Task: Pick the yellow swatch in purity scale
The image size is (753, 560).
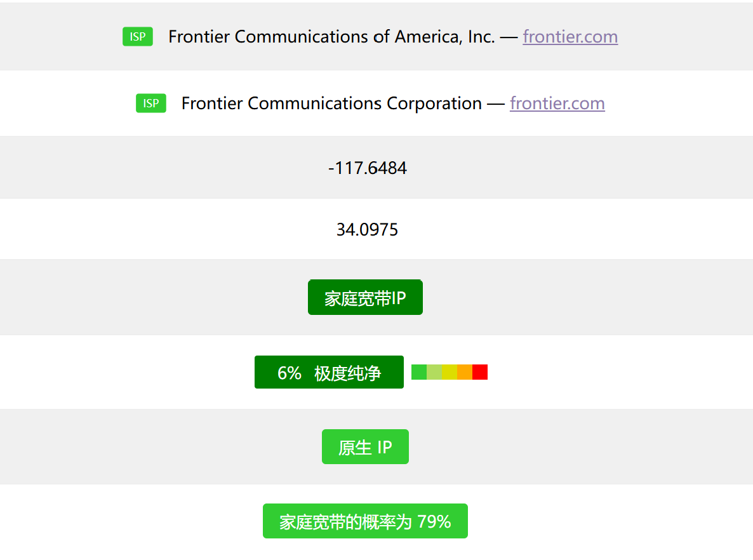Action: pos(450,372)
